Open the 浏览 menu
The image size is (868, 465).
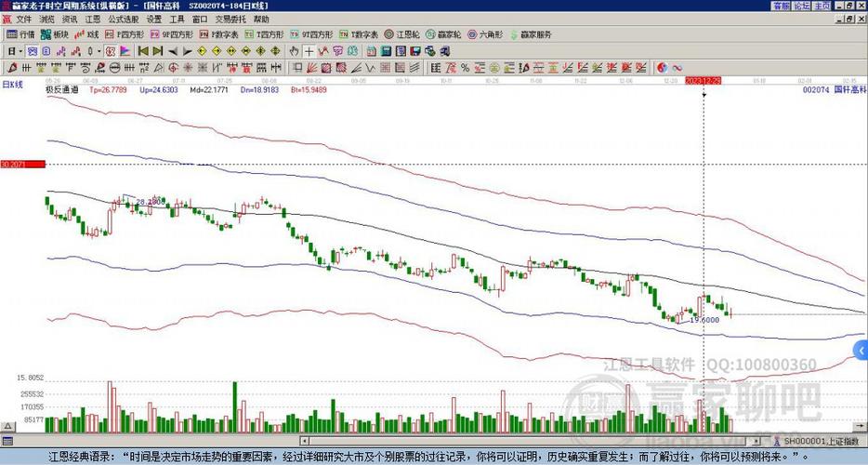click(x=47, y=20)
